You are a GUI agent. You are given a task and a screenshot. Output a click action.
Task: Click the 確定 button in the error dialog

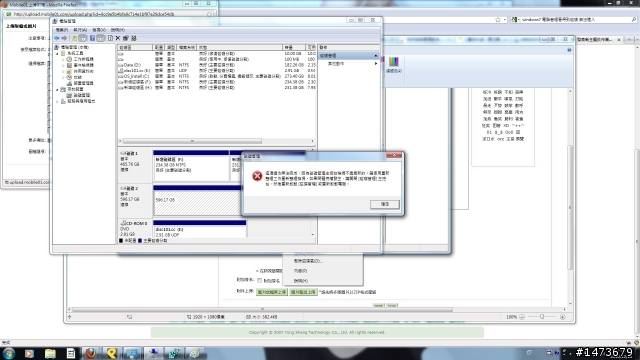384,204
